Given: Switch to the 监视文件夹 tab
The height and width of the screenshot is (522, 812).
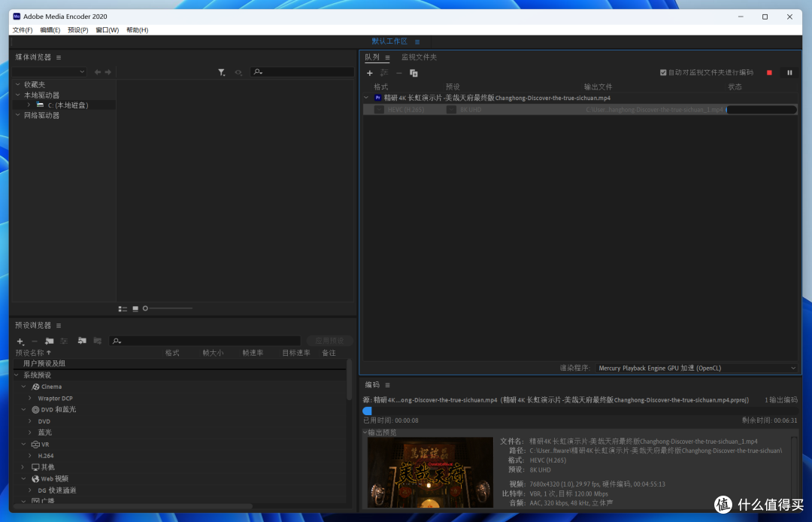Looking at the screenshot, I should point(419,57).
